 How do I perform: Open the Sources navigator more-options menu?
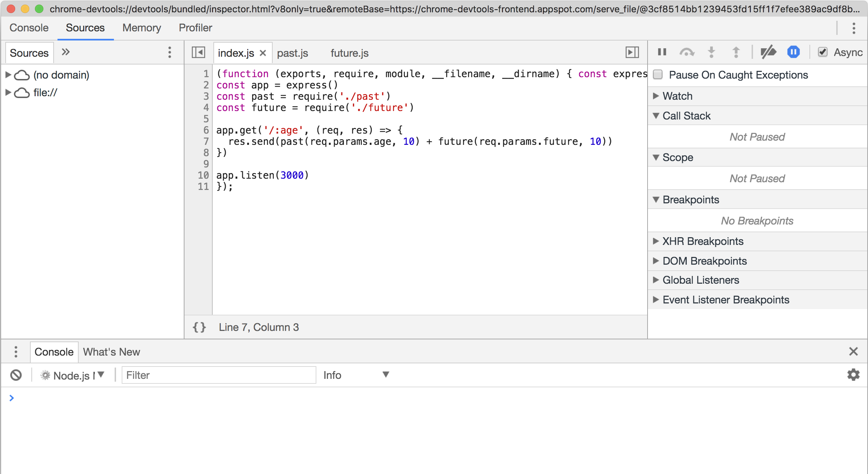(x=170, y=52)
